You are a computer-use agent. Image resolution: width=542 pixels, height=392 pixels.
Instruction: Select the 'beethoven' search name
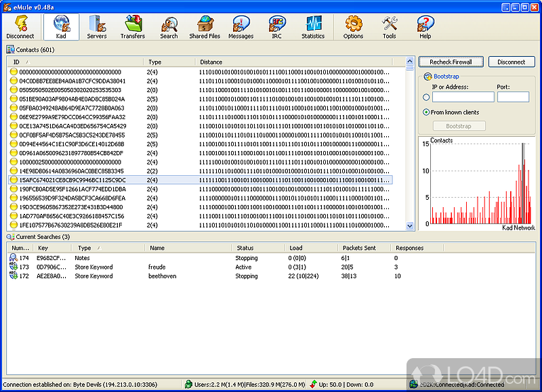pos(162,276)
